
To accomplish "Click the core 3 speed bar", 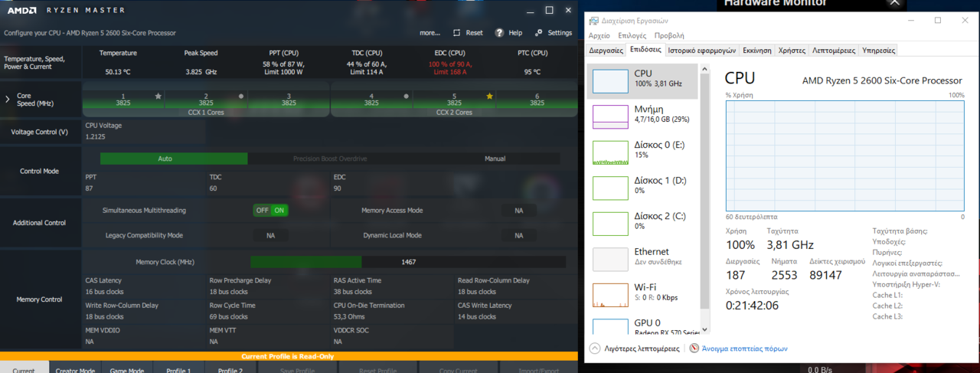I will tap(289, 102).
